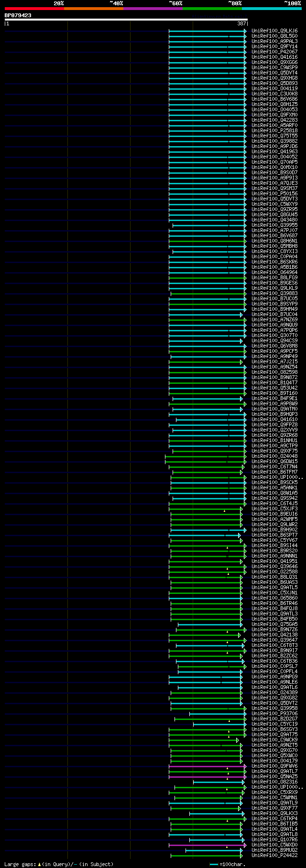Click the UniRef100_Q9LKX3 label
This screenshot has width=306, height=868.
[274, 814]
